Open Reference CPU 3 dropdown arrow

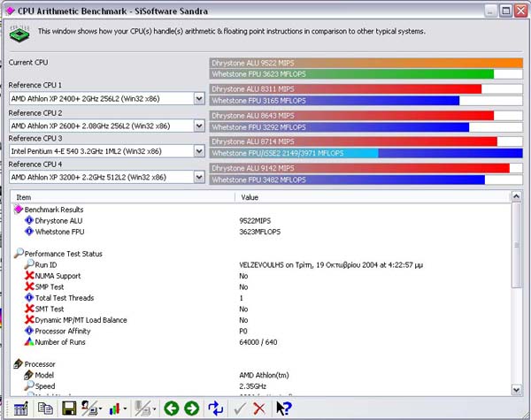point(199,151)
